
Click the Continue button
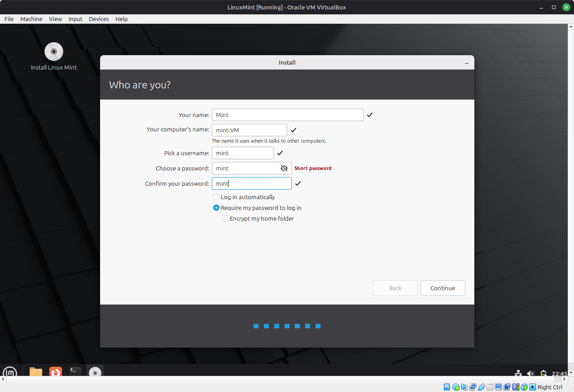443,288
